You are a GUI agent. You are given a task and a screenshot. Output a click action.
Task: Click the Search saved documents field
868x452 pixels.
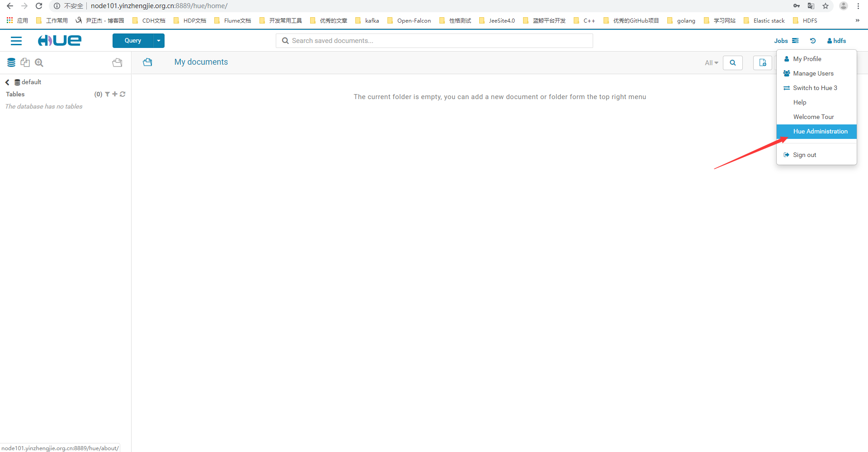[x=434, y=41]
